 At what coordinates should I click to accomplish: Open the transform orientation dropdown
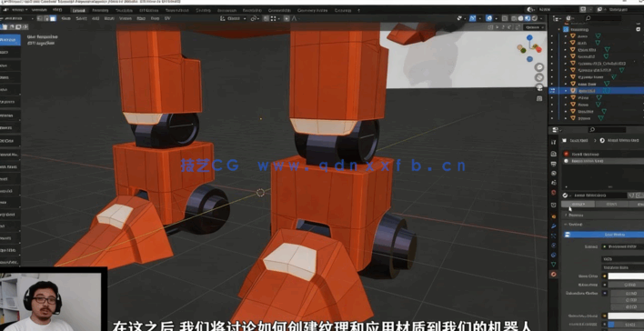click(233, 18)
